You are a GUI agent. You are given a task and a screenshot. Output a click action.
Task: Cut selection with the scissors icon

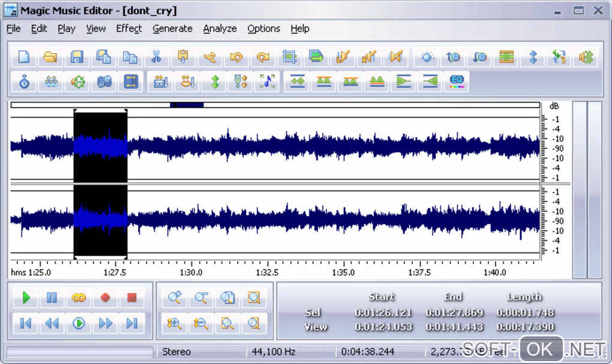(157, 57)
